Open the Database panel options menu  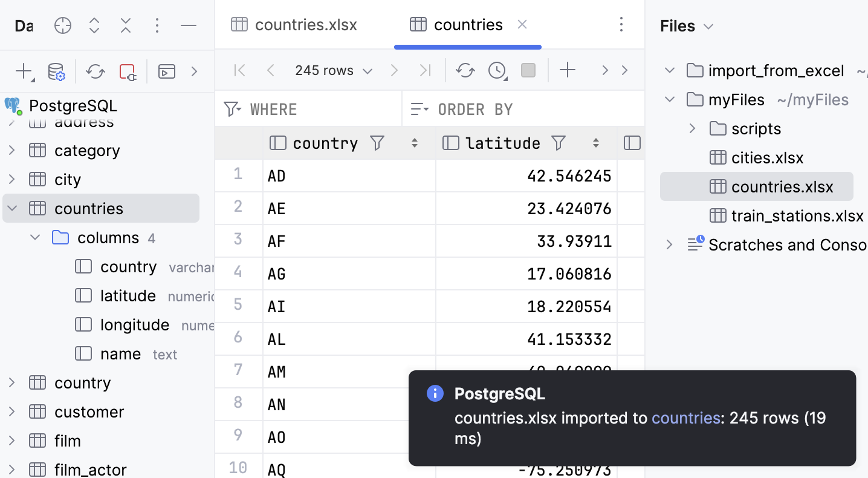pos(157,26)
